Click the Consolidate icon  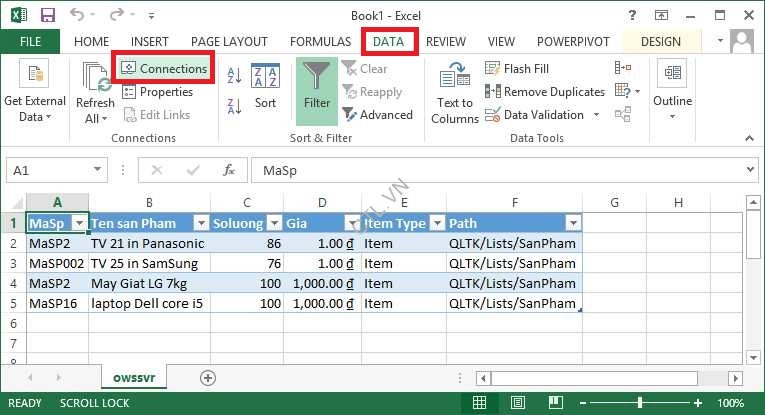[x=623, y=68]
